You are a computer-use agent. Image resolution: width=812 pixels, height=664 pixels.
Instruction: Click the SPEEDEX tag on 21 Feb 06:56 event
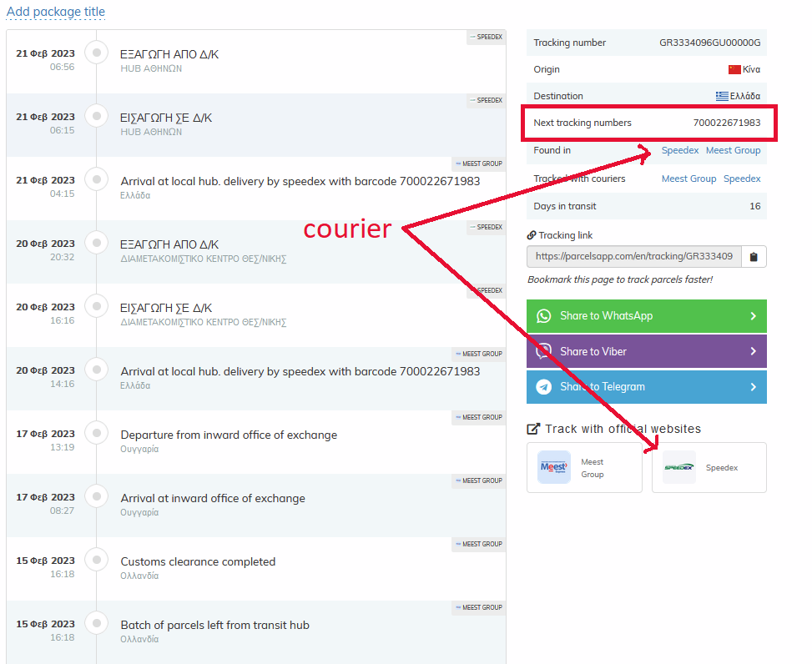click(x=487, y=38)
